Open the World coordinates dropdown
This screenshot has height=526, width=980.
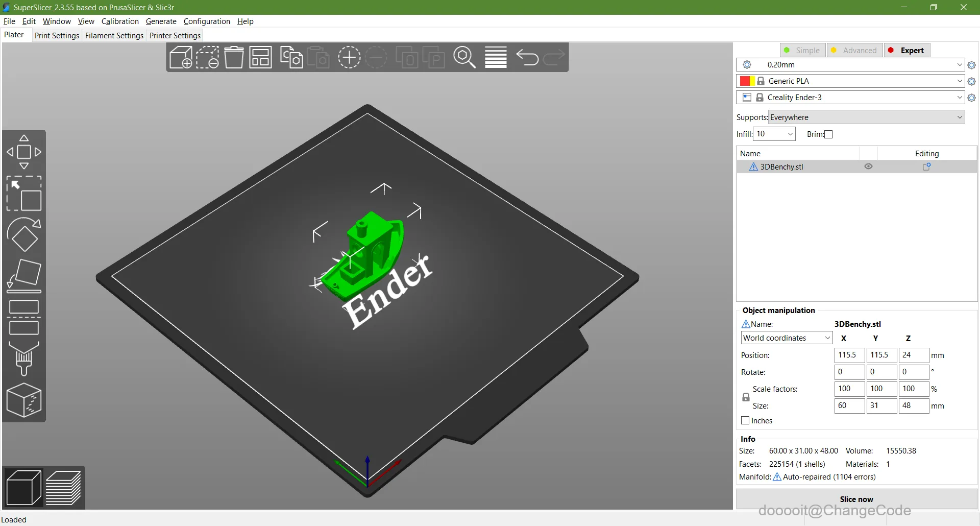(787, 338)
